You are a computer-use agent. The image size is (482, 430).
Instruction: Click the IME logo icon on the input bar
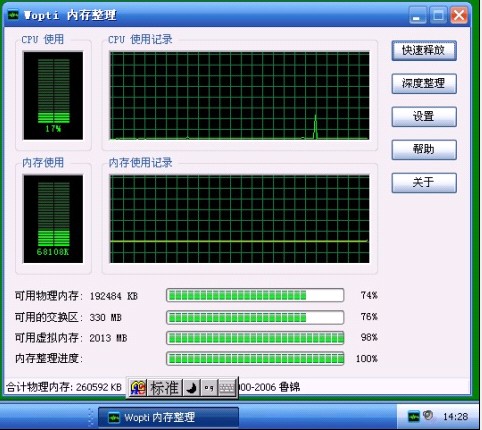[138, 388]
